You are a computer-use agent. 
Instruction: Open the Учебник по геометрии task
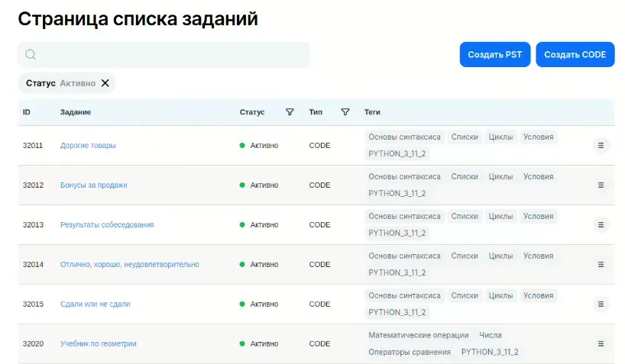click(x=98, y=343)
